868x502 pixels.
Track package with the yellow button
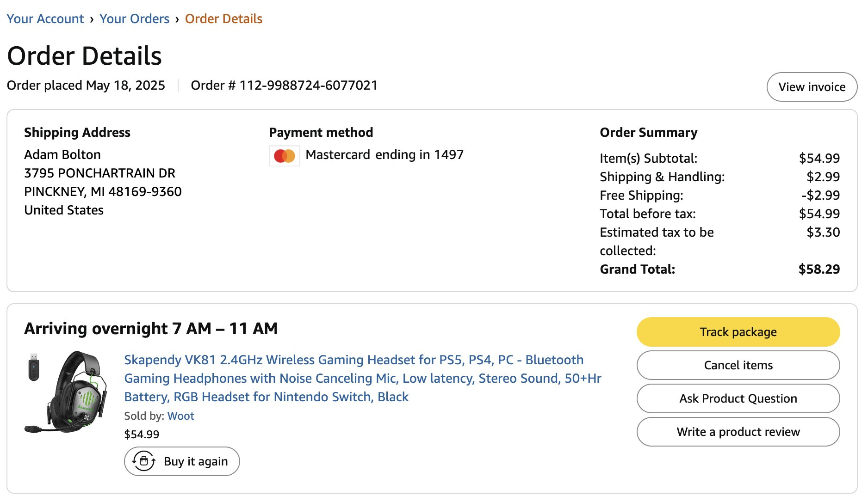click(738, 332)
